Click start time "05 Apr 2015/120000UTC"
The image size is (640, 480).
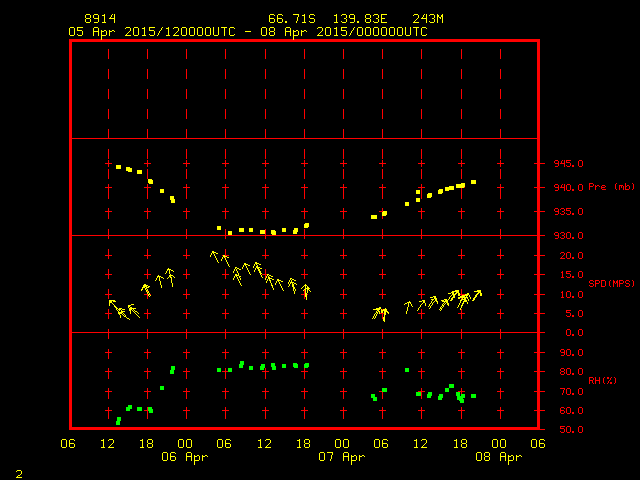coord(152,32)
